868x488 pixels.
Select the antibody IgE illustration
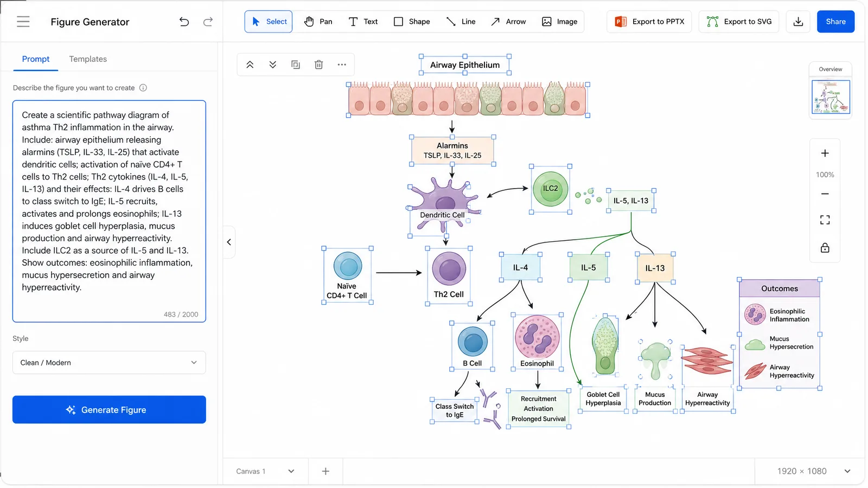pyautogui.click(x=491, y=409)
